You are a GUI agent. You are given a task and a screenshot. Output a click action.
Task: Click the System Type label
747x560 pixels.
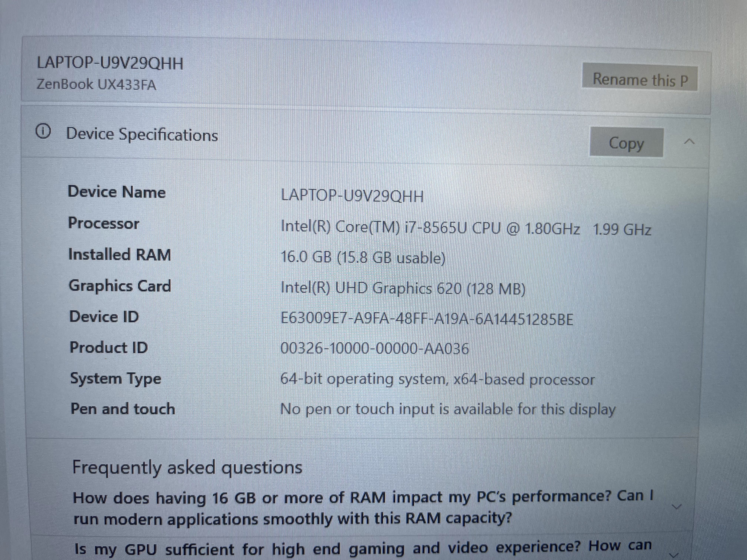[x=115, y=379]
